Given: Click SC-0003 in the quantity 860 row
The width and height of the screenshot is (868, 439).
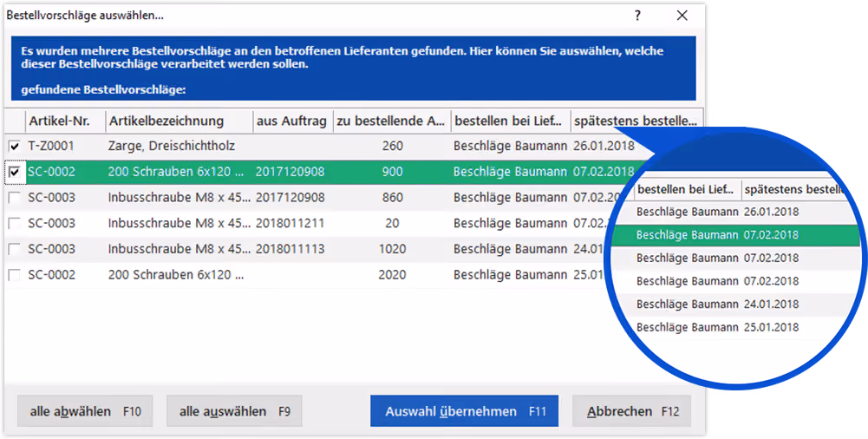Looking at the screenshot, I should coord(51,198).
